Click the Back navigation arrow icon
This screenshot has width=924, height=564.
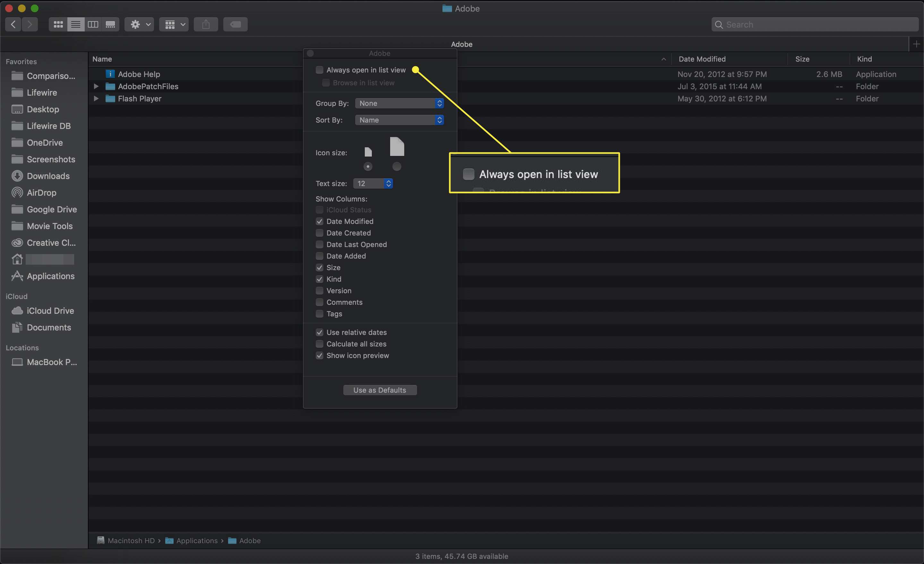point(13,24)
